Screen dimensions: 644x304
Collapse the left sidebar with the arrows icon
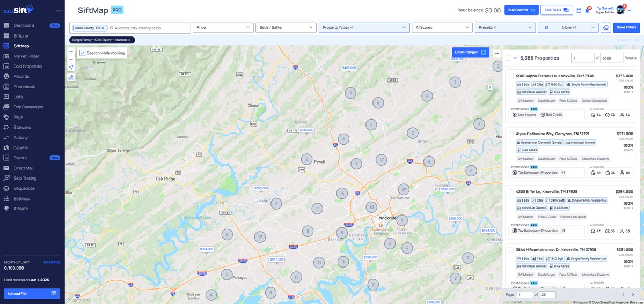point(58,11)
